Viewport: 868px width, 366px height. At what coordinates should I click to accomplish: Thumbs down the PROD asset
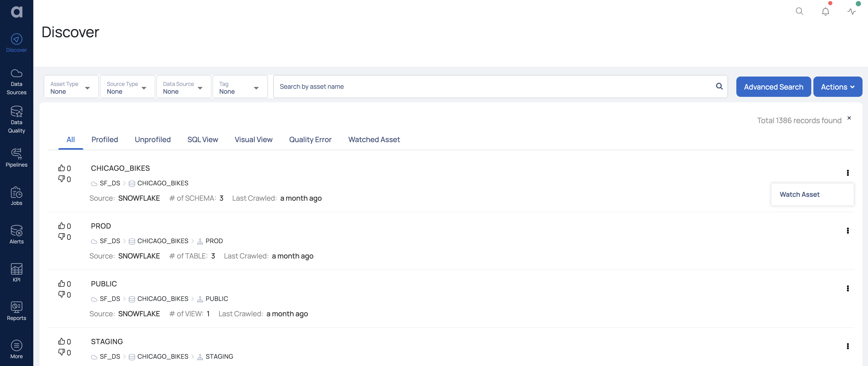coord(61,237)
